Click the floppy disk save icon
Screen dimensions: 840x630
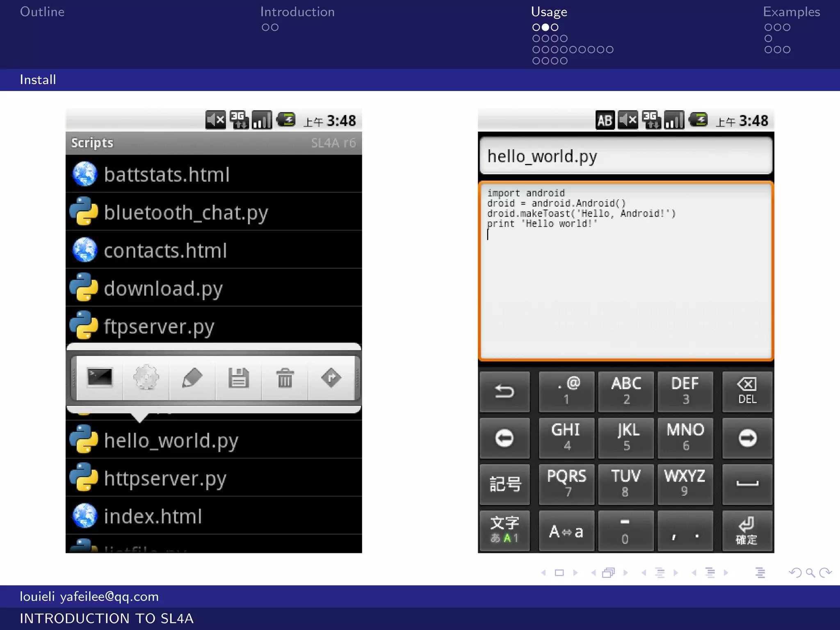(238, 377)
